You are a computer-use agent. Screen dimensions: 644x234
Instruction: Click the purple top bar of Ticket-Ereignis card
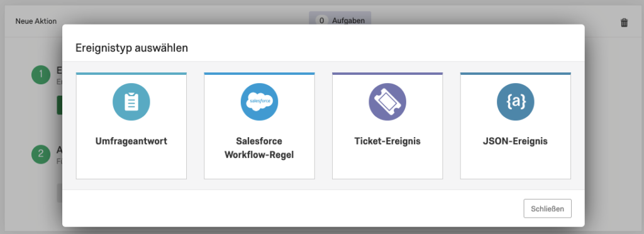[x=387, y=74]
